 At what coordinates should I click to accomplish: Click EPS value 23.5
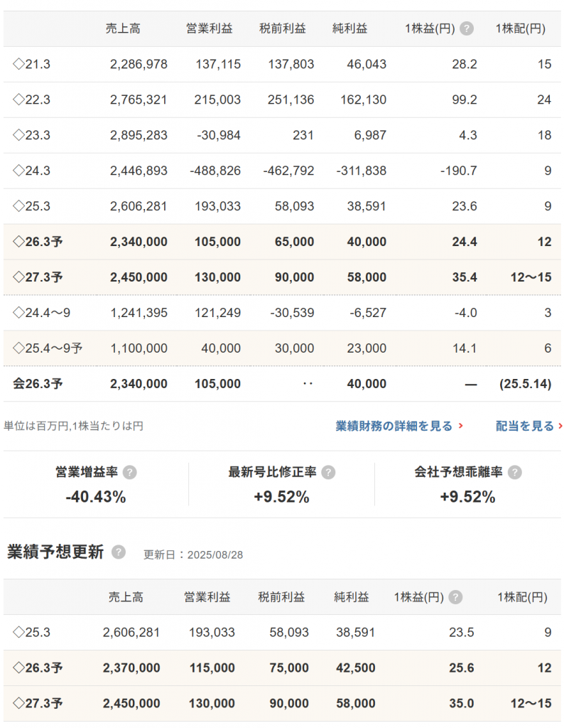[462, 632]
